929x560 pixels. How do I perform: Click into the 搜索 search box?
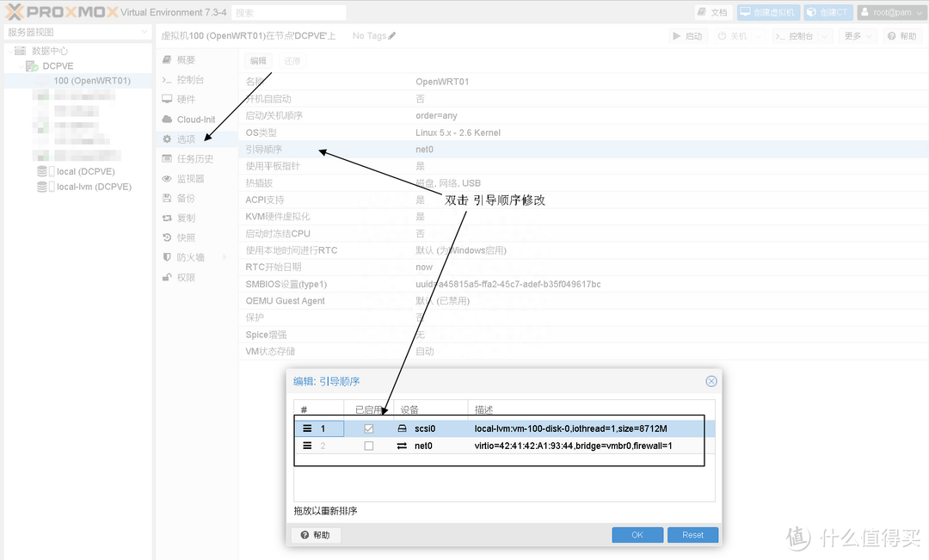[x=288, y=12]
